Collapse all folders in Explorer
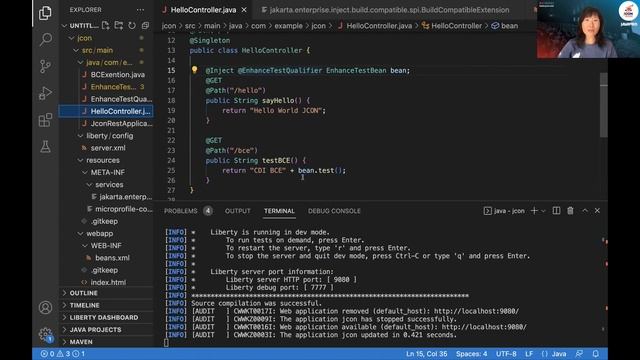 coord(145,25)
